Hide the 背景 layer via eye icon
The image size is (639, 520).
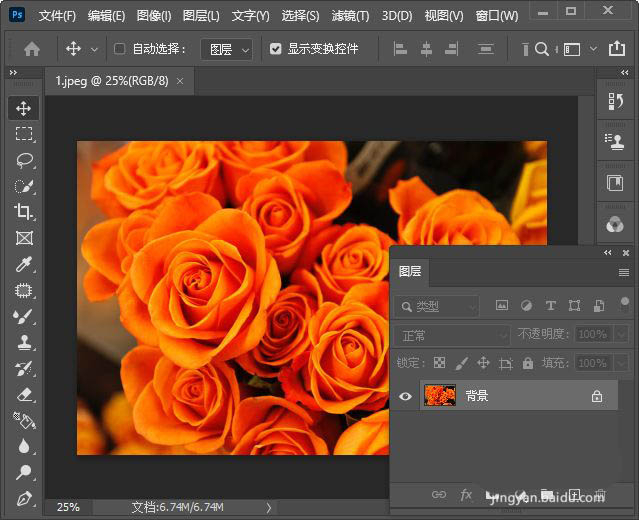pos(405,396)
